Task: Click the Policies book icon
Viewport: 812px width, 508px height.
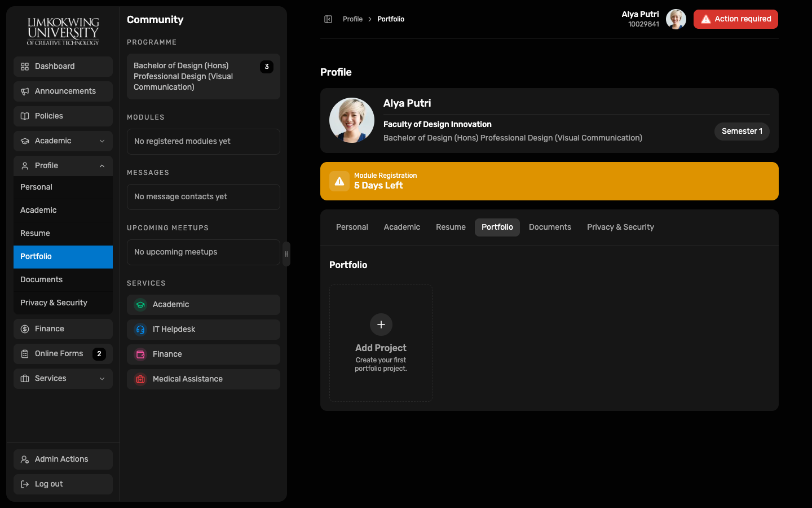Action: click(25, 116)
